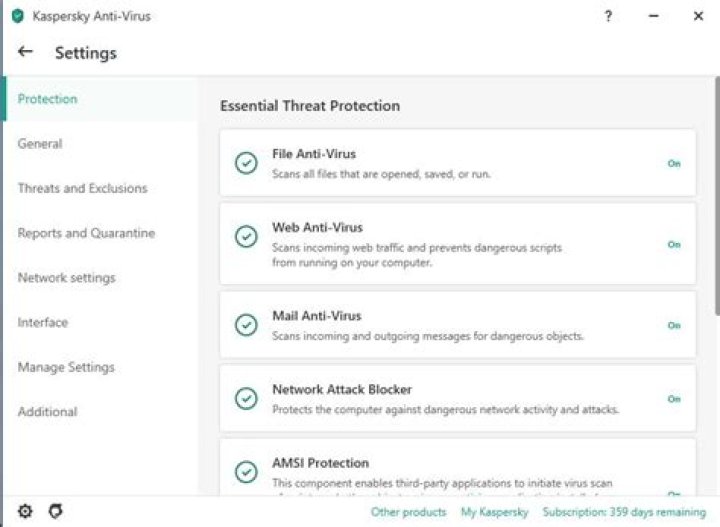Image resolution: width=720 pixels, height=527 pixels.
Task: Click the gear icon in bottom bar
Action: pos(25,511)
